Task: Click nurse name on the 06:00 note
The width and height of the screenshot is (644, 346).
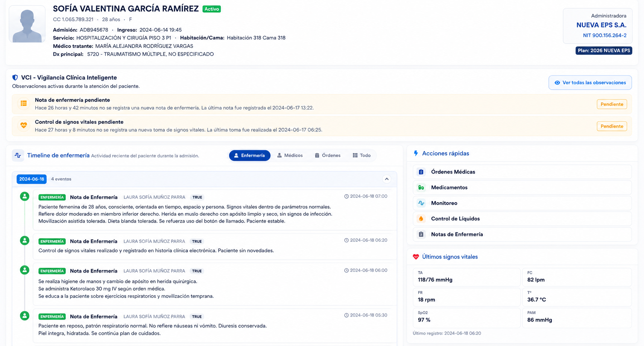Action: click(x=154, y=271)
